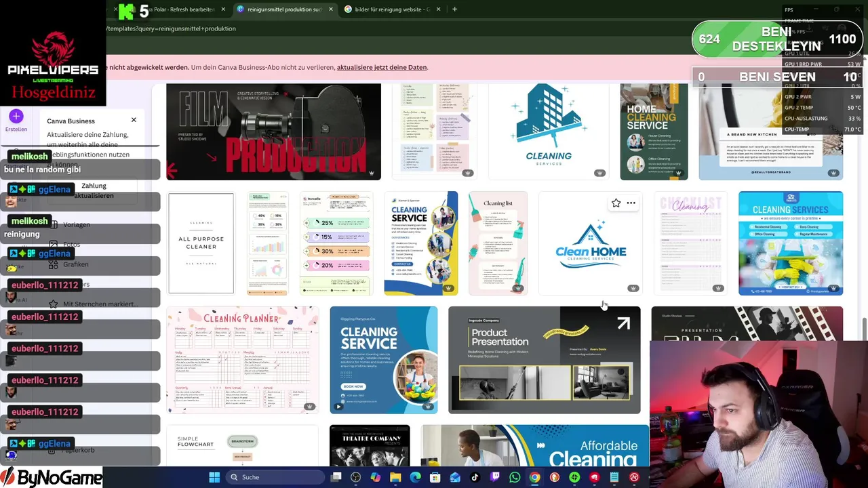The width and height of the screenshot is (868, 488).
Task: Open 'A brand new kitchen' template
Action: pos(771,131)
